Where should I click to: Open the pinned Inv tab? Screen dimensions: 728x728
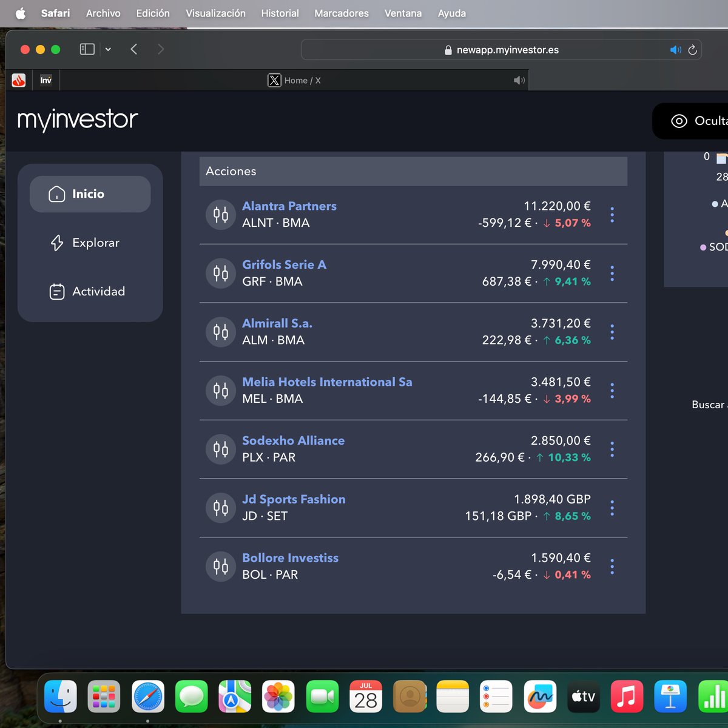[x=46, y=80]
